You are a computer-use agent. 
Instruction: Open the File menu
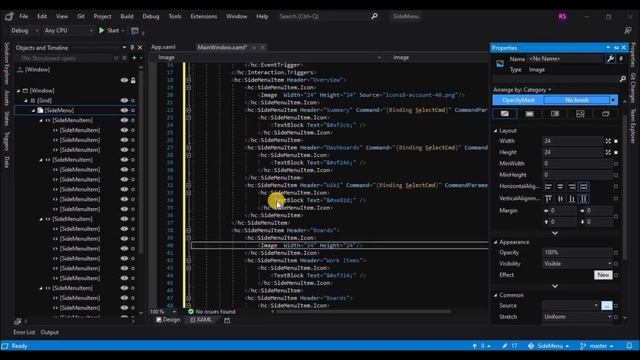coord(24,16)
